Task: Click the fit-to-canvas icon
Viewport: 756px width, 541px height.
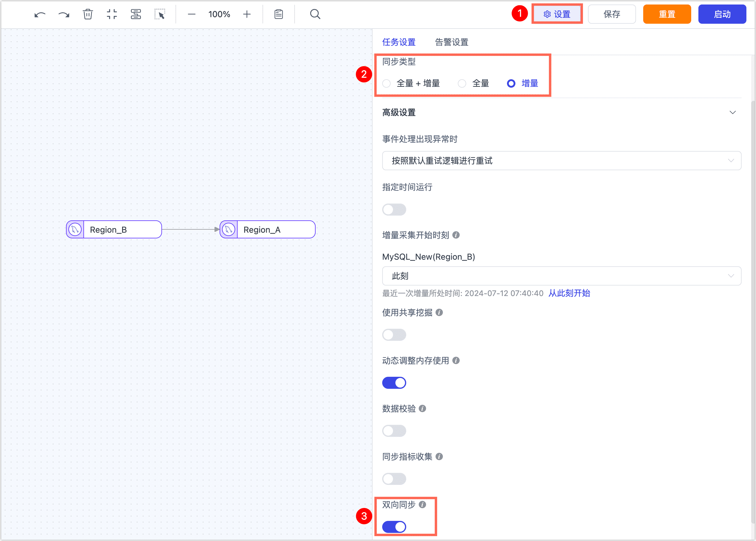Action: [x=112, y=14]
